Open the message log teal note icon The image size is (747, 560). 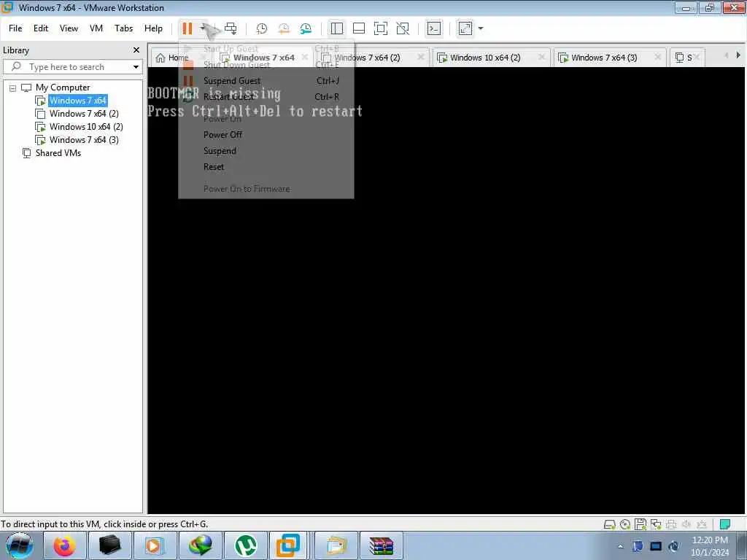tap(725, 525)
